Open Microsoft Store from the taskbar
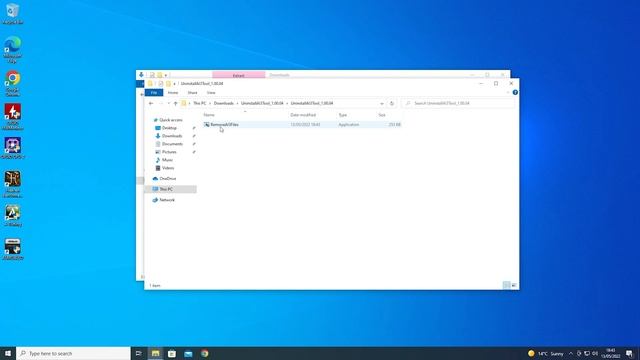This screenshot has height=360, width=640. tap(172, 353)
